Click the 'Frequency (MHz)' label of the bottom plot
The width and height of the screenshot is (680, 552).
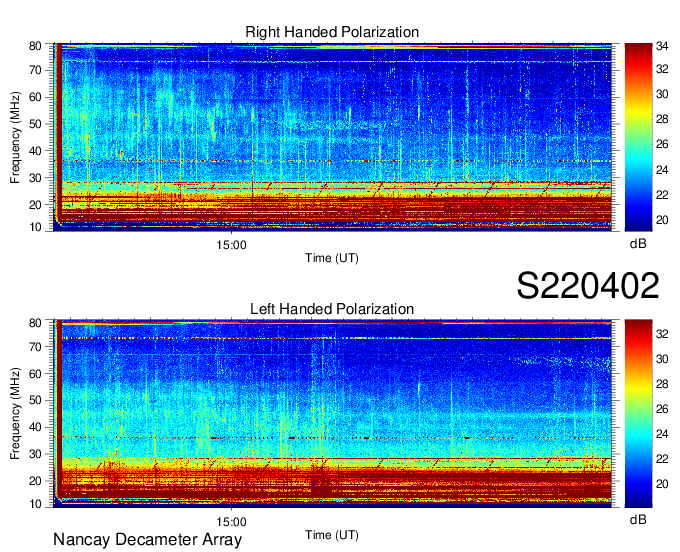point(15,414)
